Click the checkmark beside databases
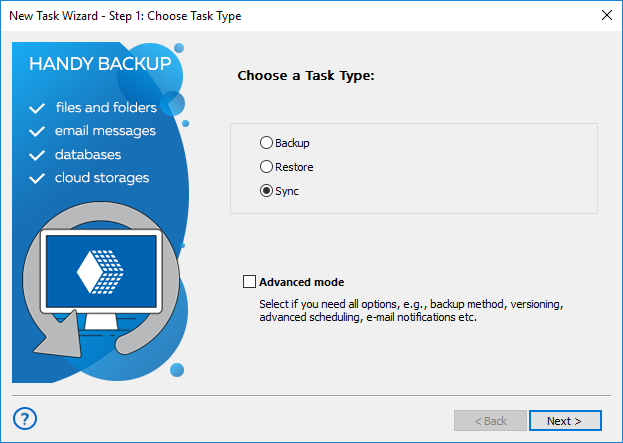The height and width of the screenshot is (443, 623). [38, 156]
